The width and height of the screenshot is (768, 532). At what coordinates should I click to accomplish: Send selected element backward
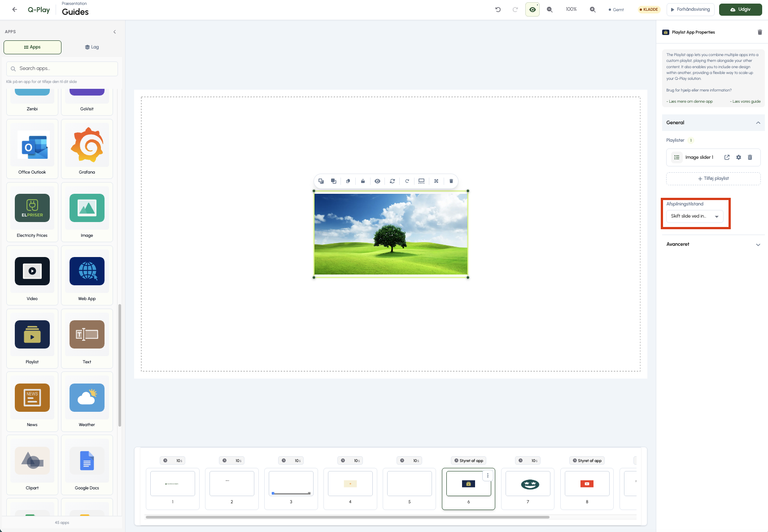(x=321, y=181)
